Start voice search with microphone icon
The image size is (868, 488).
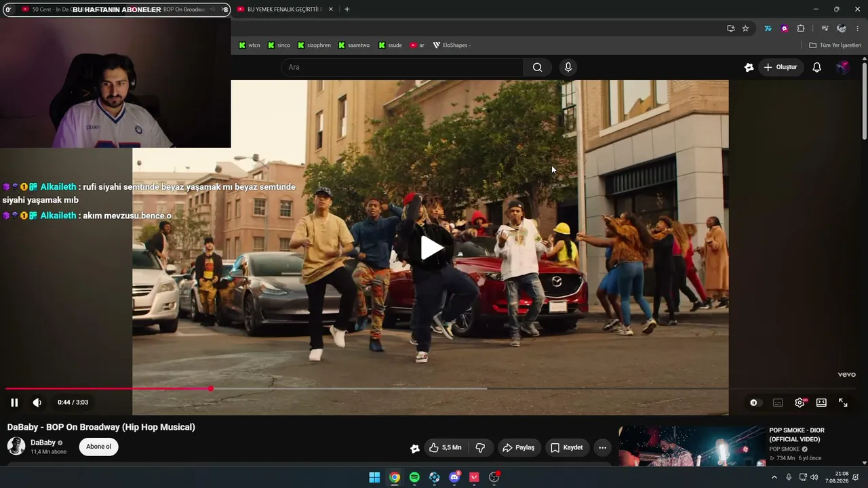568,67
